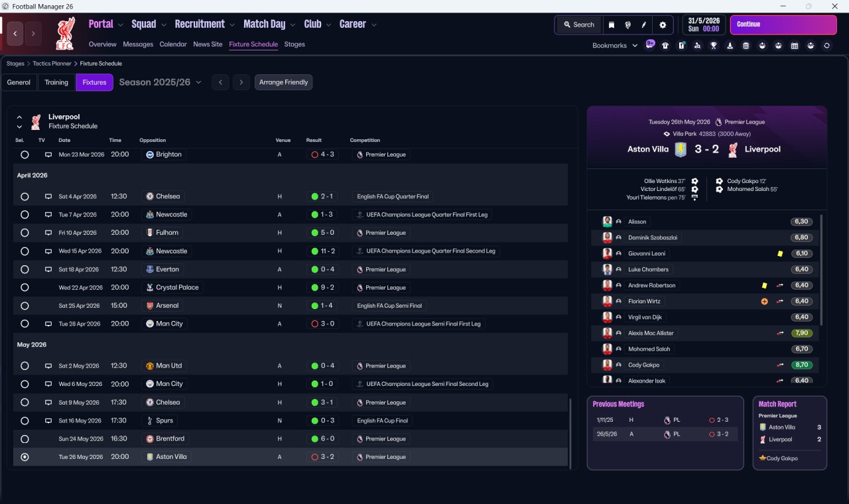The image size is (849, 504).
Task: Select the Crystal Palace fixture radio button
Action: pyautogui.click(x=25, y=288)
